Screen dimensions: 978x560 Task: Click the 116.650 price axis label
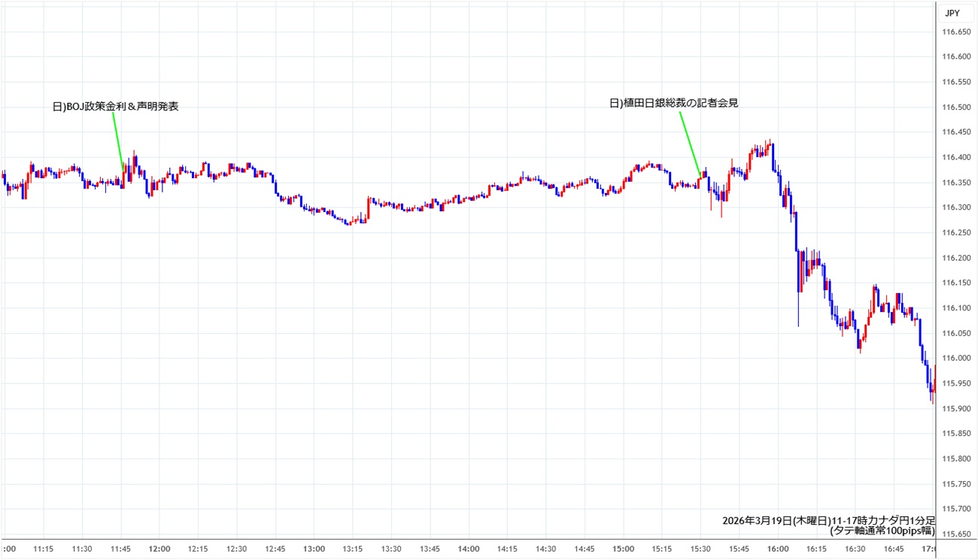(956, 32)
